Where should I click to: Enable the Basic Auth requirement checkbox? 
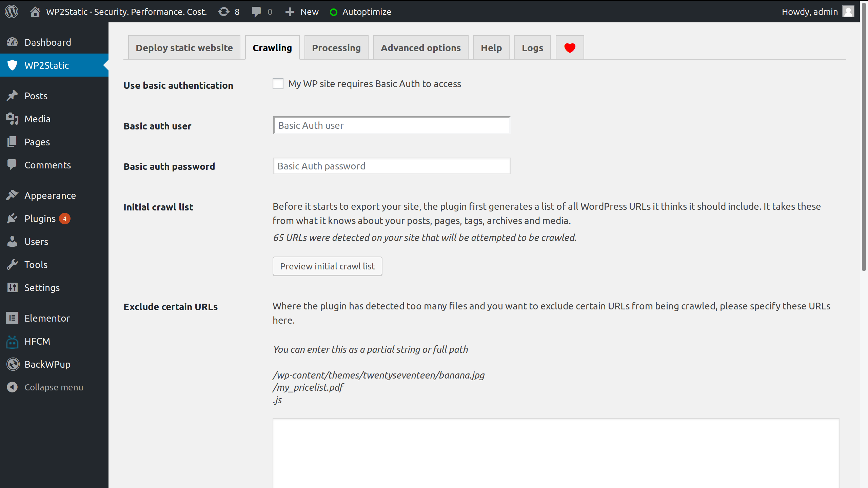click(x=278, y=84)
